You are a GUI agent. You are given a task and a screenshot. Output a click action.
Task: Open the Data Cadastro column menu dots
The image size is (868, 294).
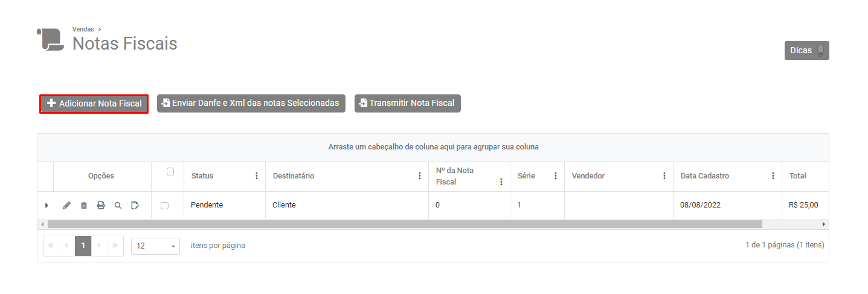tap(773, 176)
